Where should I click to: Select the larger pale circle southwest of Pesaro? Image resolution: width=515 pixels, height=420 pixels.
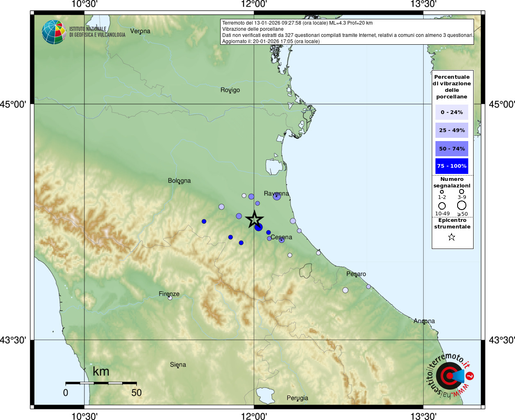click(345, 290)
